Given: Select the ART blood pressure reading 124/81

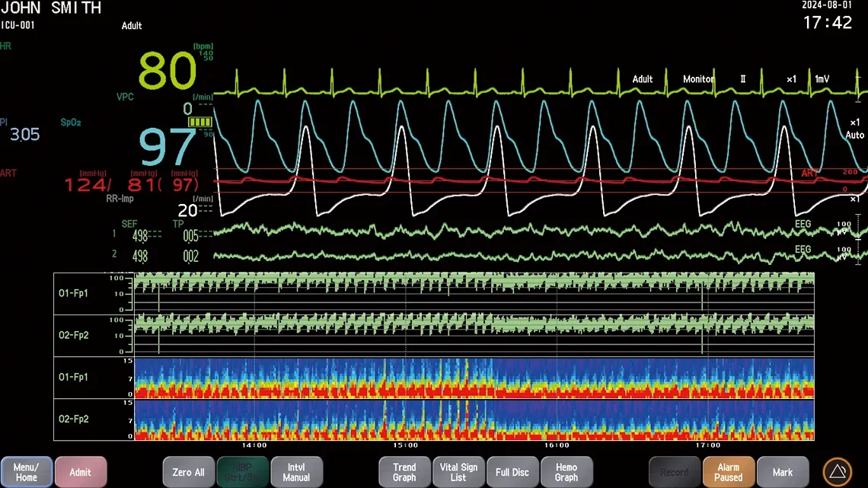Looking at the screenshot, I should point(131,184).
